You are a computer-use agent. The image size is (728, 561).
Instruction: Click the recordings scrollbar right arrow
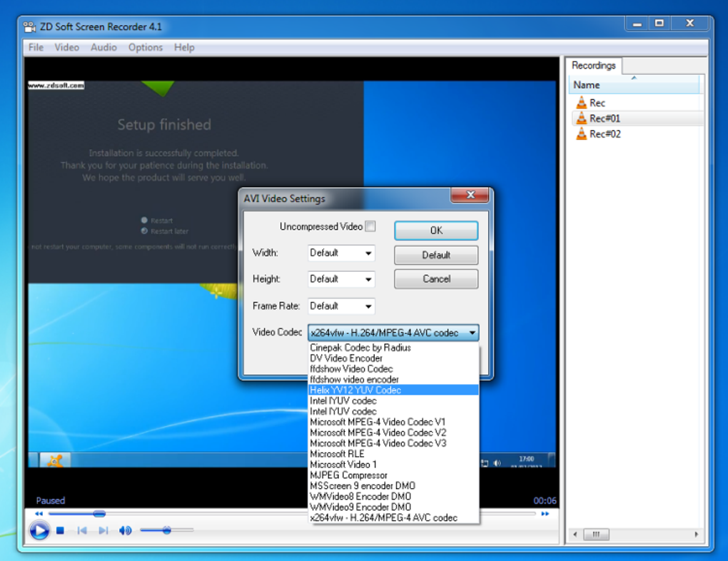(x=696, y=534)
